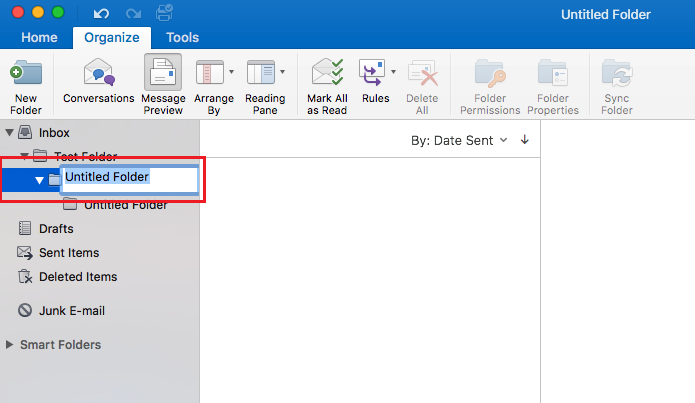Open Junk E-mail folder
Image resolution: width=695 pixels, height=403 pixels.
coord(72,311)
